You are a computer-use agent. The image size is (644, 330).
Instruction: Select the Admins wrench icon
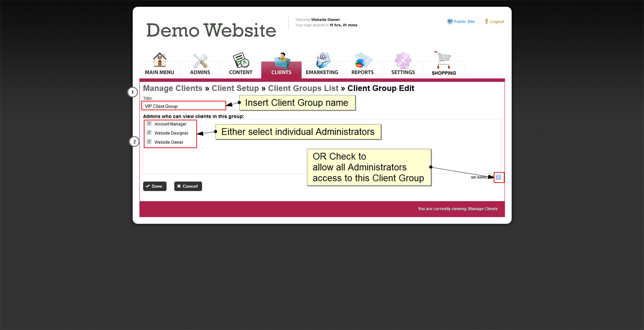click(200, 60)
